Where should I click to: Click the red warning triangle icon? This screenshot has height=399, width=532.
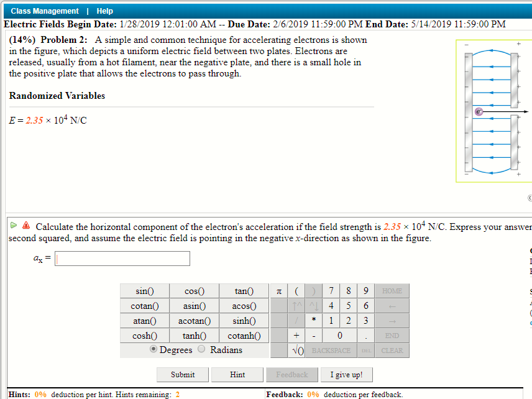coord(25,226)
